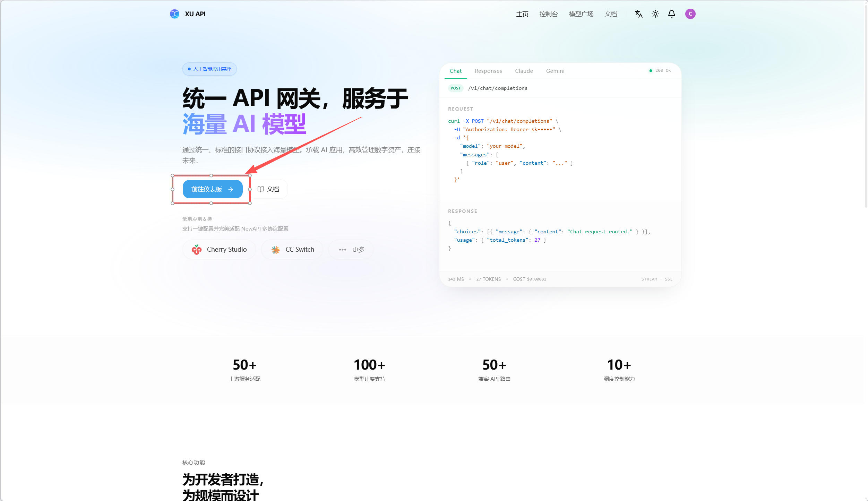The width and height of the screenshot is (868, 501).
Task: Click the curl -X POST code line
Action: [x=503, y=121]
